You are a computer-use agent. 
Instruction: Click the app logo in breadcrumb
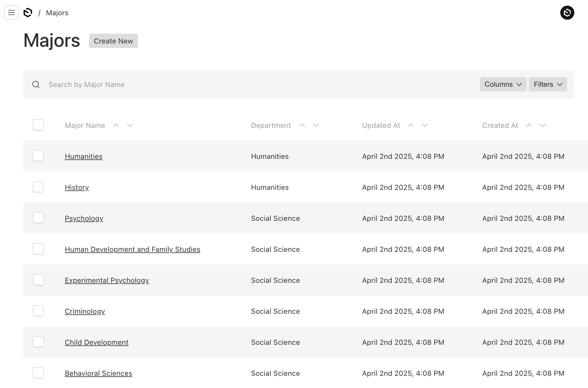click(x=28, y=13)
